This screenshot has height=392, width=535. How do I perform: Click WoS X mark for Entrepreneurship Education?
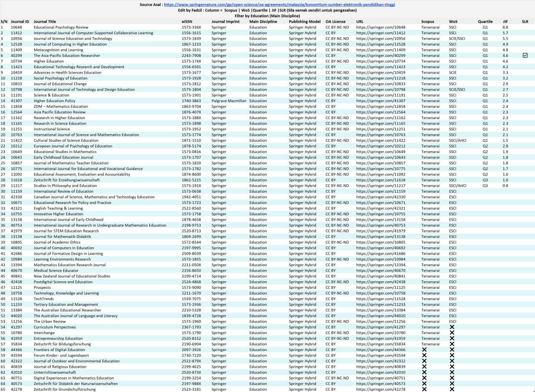[x=452, y=339]
